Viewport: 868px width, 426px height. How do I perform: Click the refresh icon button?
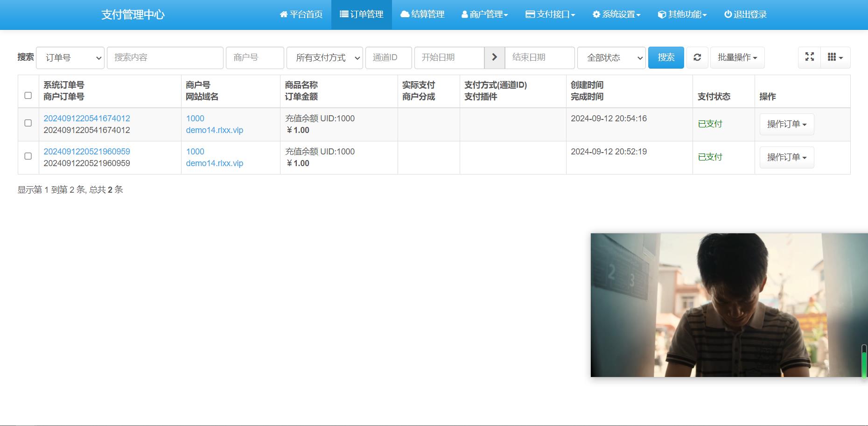(x=697, y=57)
